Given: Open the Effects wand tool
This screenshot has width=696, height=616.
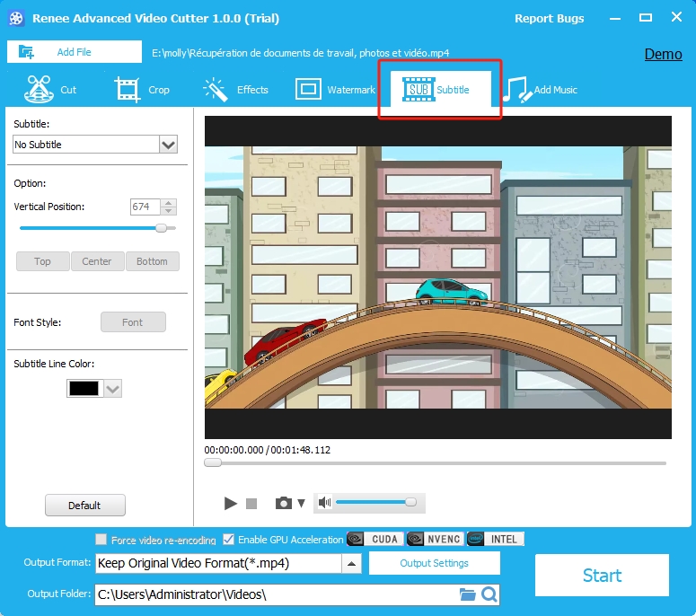Looking at the screenshot, I should [235, 90].
